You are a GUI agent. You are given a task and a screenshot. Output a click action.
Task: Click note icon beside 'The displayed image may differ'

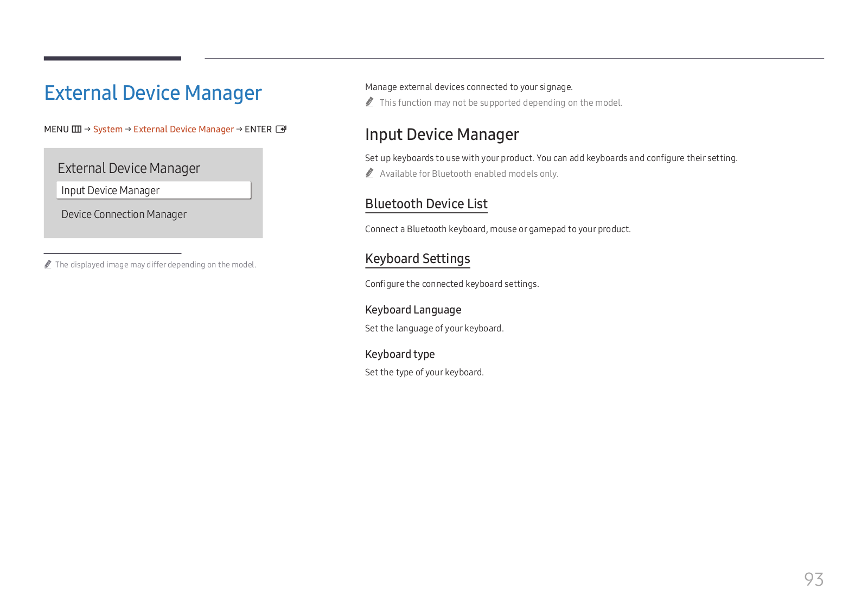(48, 264)
